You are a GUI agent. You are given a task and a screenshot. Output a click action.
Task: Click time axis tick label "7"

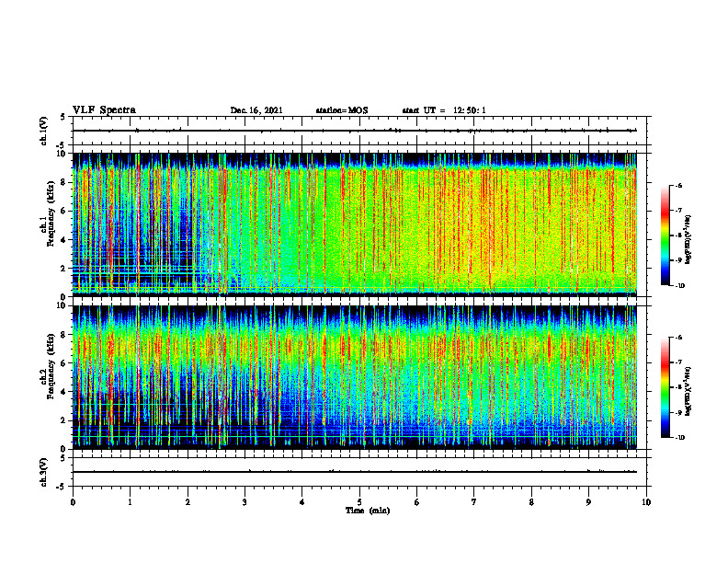click(x=474, y=502)
